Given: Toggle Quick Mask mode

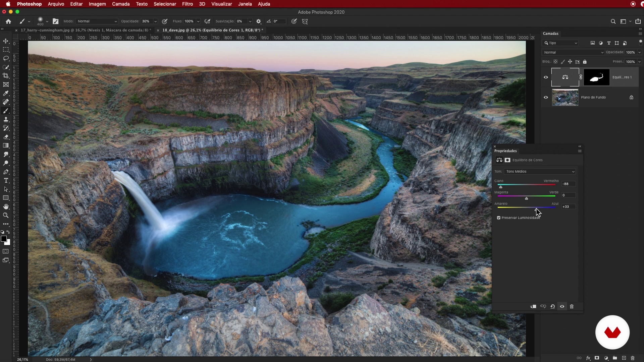Looking at the screenshot, I should 6,251.
